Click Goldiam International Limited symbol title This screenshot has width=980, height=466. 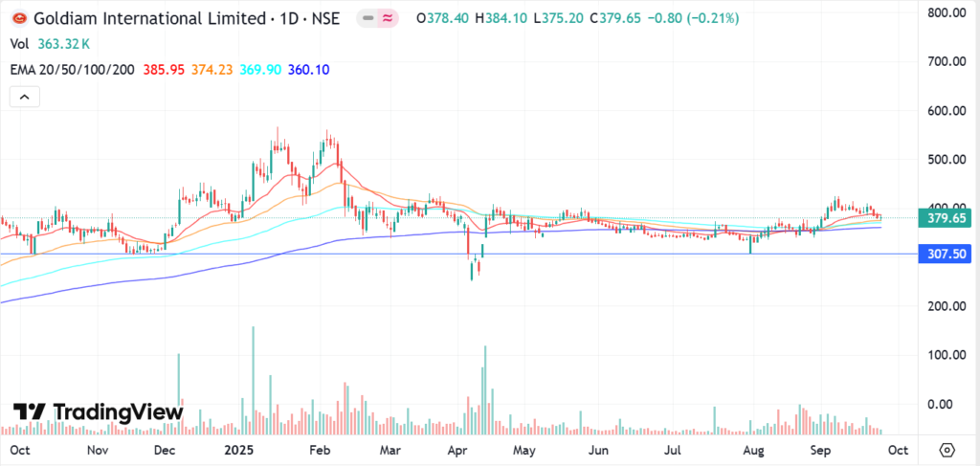point(142,18)
